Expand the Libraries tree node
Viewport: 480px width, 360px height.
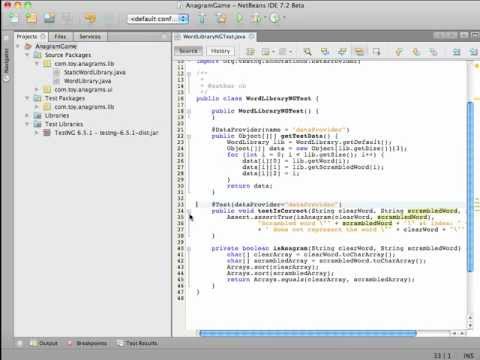[x=27, y=115]
